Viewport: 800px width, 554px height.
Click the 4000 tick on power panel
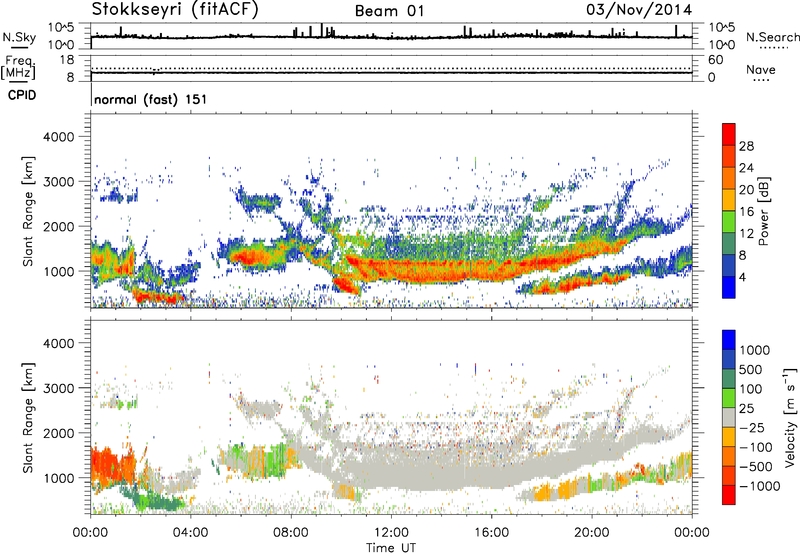[x=58, y=137]
